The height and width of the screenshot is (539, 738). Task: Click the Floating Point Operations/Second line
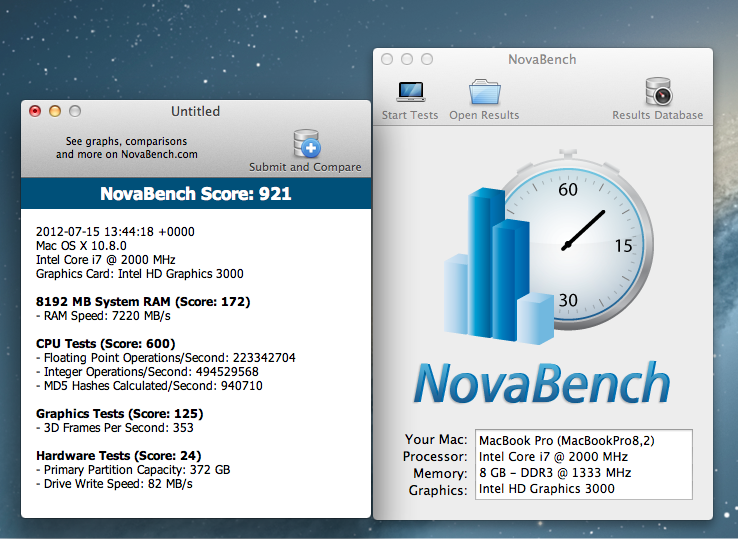pos(166,358)
